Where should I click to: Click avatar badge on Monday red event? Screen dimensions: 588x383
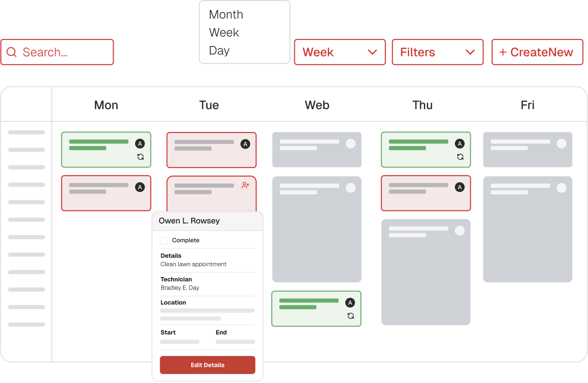140,187
